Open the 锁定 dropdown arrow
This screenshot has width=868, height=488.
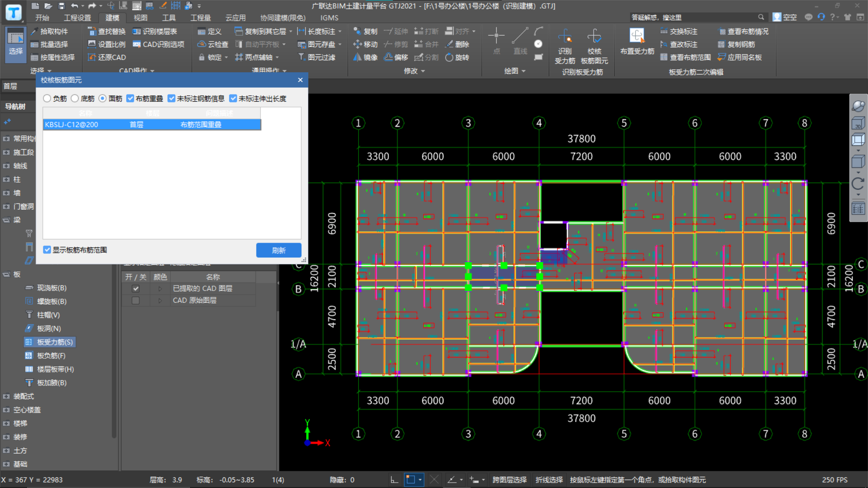click(226, 58)
